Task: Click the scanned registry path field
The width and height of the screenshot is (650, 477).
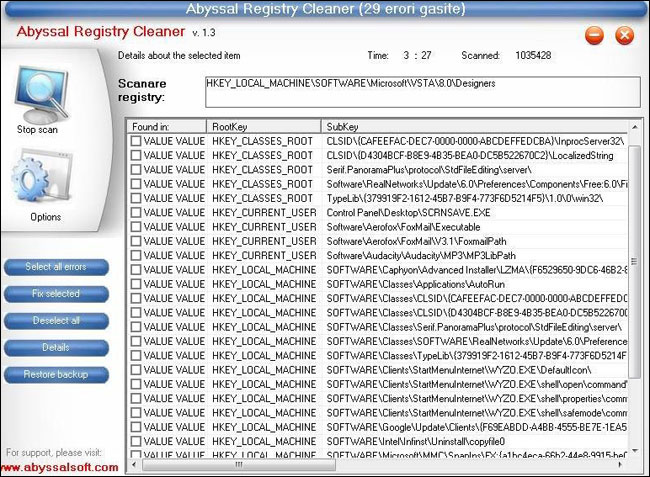Action: [420, 90]
